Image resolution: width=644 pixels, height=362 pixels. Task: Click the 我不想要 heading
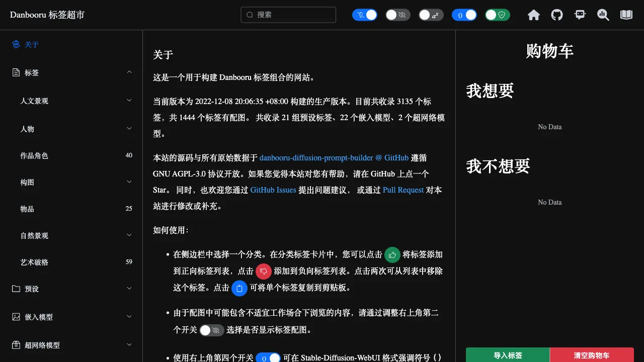pyautogui.click(x=498, y=166)
